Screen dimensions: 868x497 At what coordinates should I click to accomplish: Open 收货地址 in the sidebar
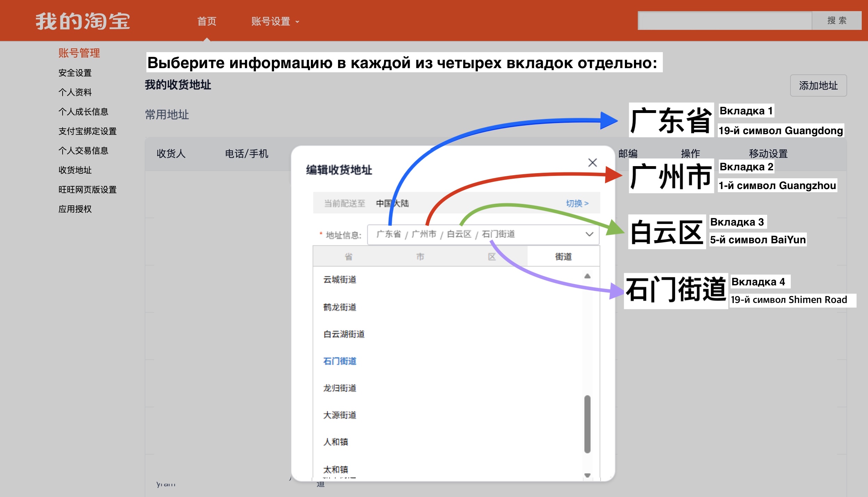75,170
